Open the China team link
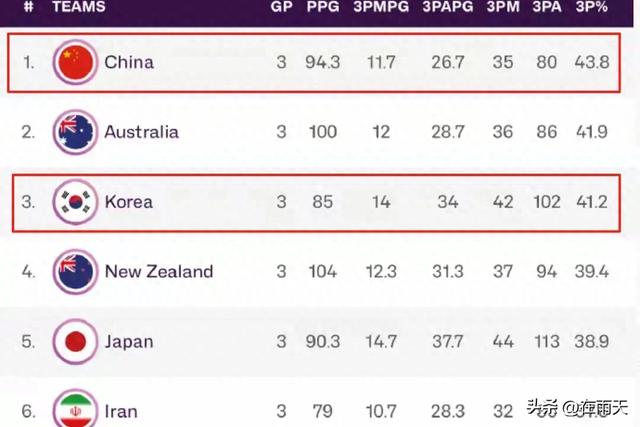Viewport: 640px width, 427px height. point(129,62)
